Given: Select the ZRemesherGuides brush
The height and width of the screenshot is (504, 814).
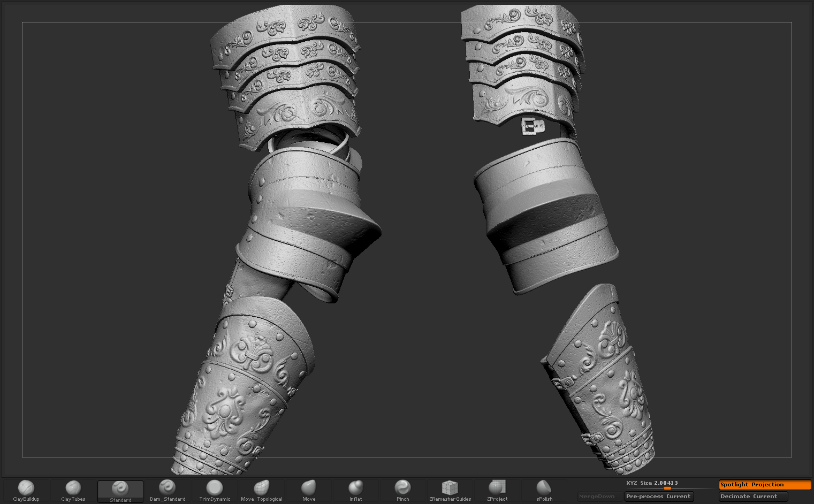Looking at the screenshot, I should 450,491.
